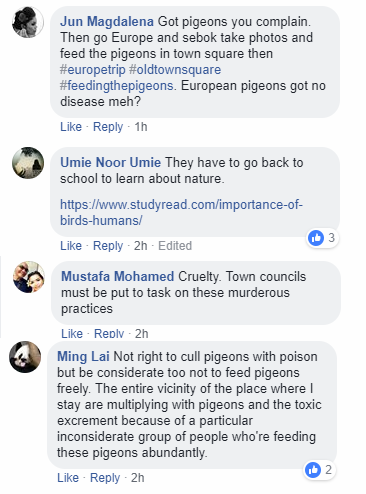Open Jun Magdalena's name link
Viewport: 366px width, 494px height.
pyautogui.click(x=107, y=21)
